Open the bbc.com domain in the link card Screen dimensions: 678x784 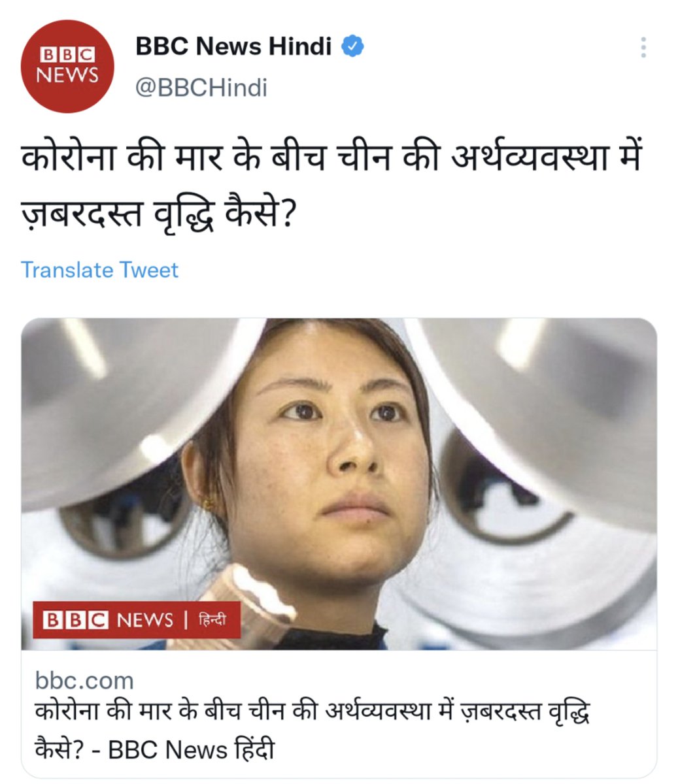tap(84, 680)
